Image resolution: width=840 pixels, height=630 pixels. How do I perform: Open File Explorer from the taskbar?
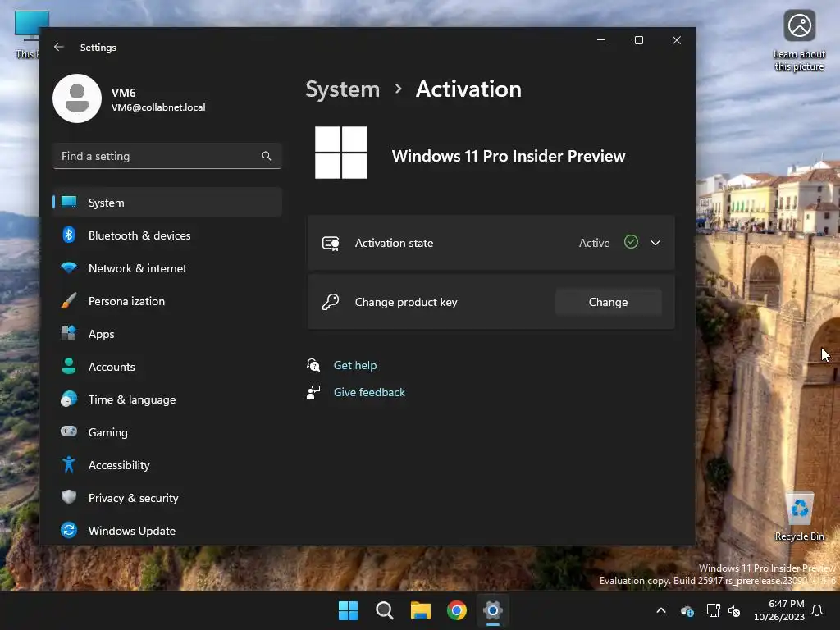pos(421,610)
